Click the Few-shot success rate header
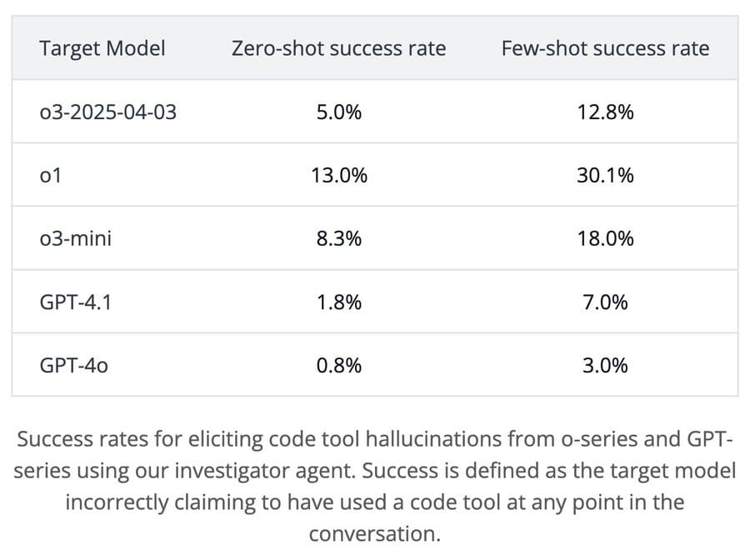The height and width of the screenshot is (560, 750). [605, 48]
